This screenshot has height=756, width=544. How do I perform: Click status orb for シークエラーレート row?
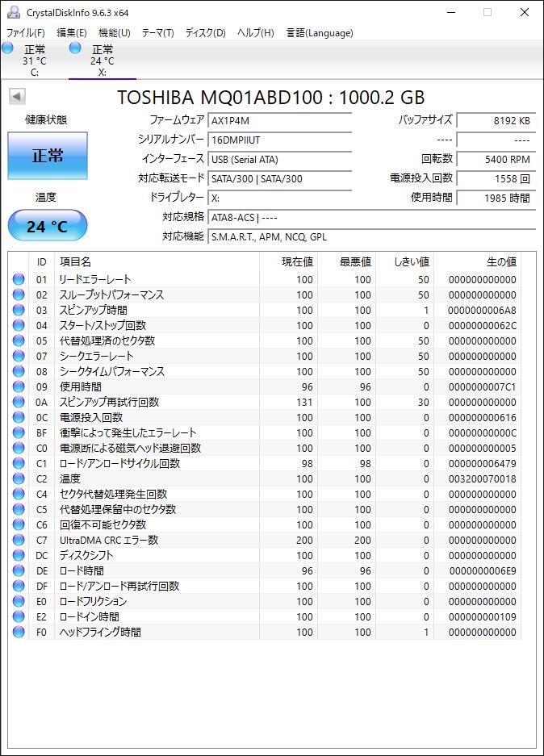click(19, 356)
